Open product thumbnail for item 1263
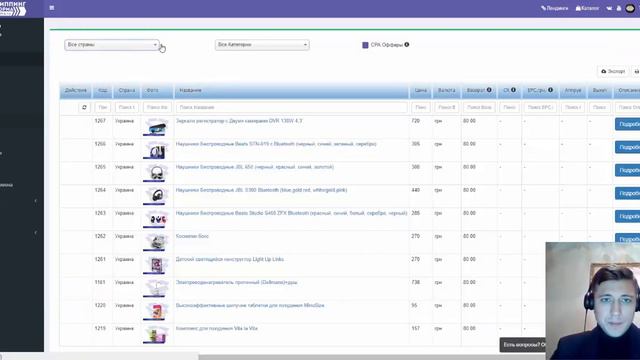The width and height of the screenshot is (640, 360). tap(156, 219)
